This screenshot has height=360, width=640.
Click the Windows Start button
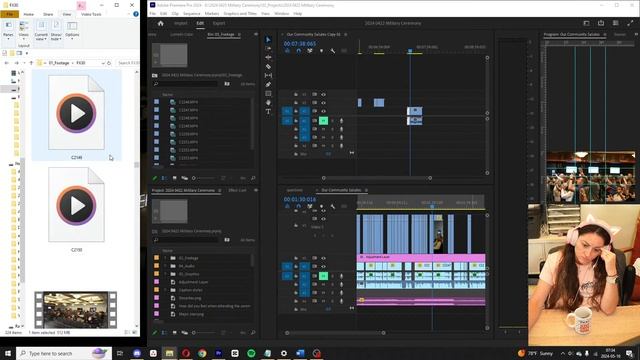(x=8, y=353)
